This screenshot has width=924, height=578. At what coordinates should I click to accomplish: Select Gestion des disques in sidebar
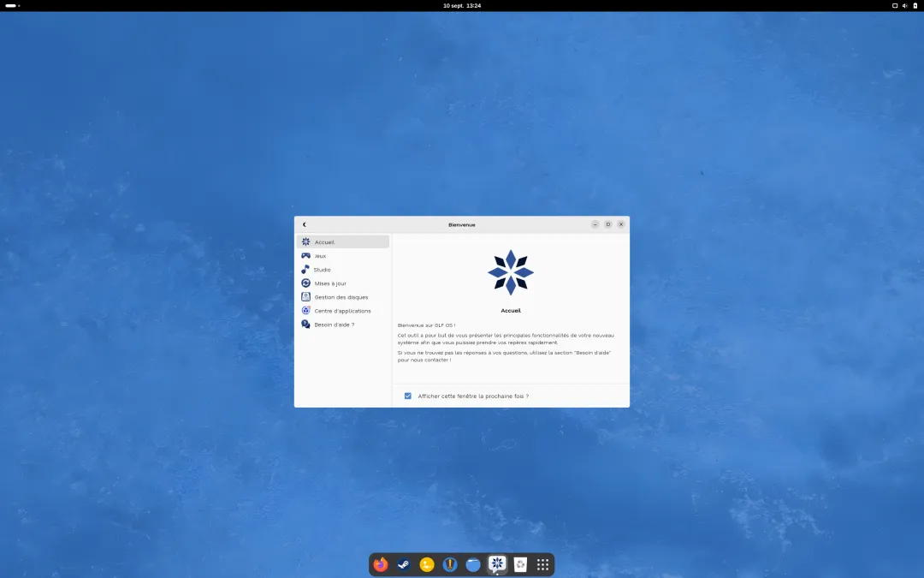coord(343,297)
